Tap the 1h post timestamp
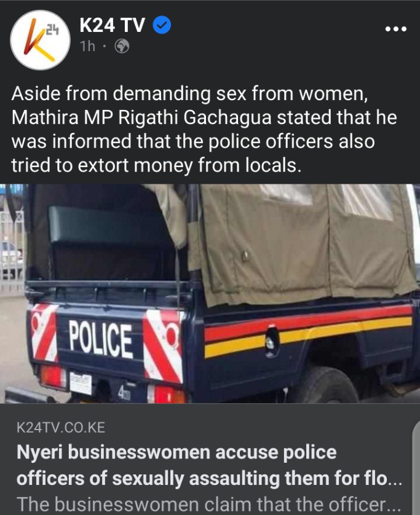The width and height of the screenshot is (420, 515). pyautogui.click(x=88, y=46)
